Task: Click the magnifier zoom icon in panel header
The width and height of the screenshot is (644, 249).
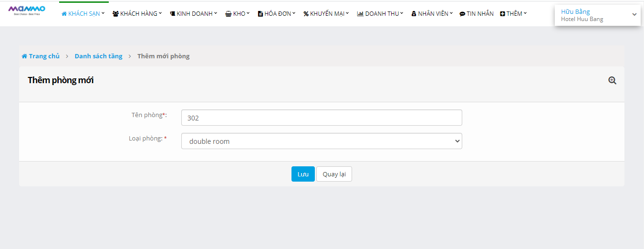Action: click(x=612, y=81)
